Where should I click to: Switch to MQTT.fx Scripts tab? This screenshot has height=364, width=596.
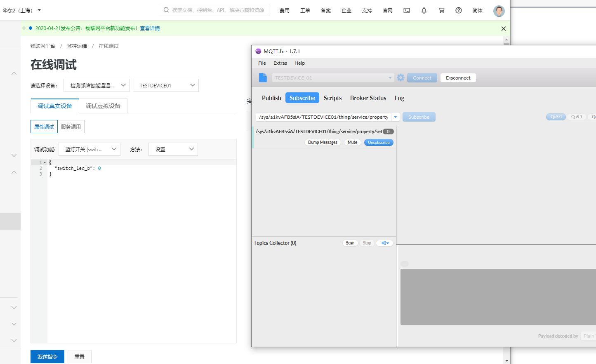pos(332,98)
